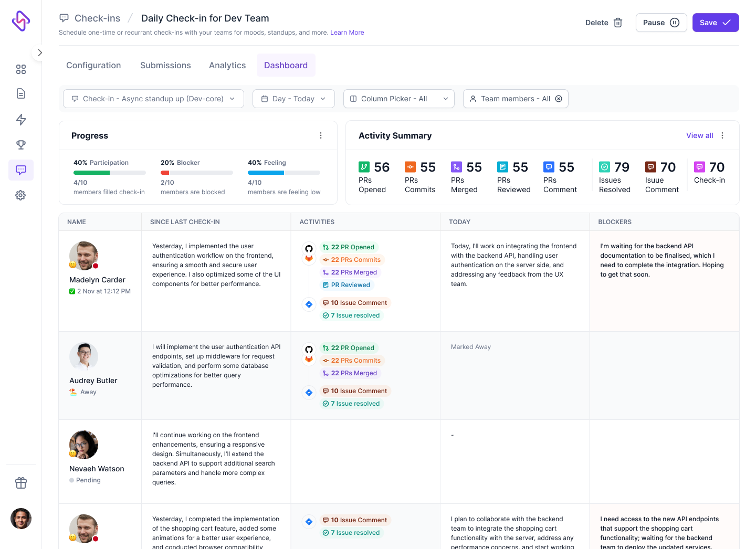
Task: Click the document icon in sidebar
Action: tap(21, 93)
